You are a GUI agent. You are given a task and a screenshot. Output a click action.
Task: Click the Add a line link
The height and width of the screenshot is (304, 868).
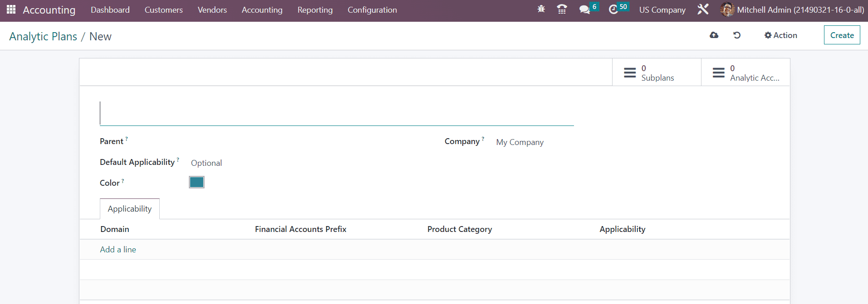coord(118,250)
